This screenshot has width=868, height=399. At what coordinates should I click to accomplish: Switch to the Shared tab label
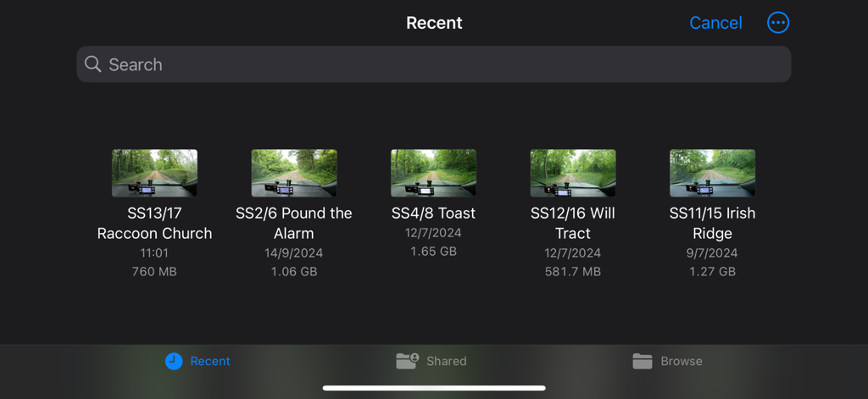point(447,361)
